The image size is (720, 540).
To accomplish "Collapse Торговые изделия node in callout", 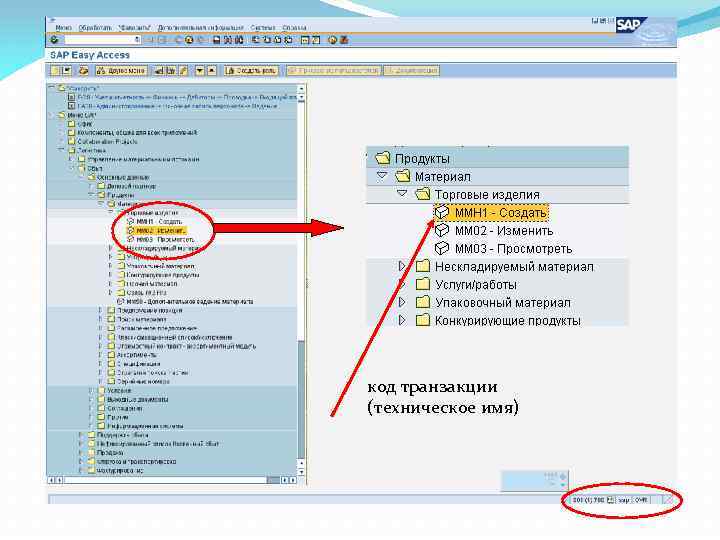I will (x=402, y=194).
